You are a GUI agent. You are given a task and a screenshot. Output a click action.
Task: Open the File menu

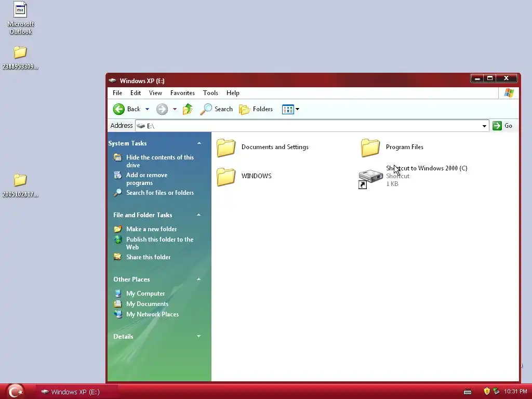point(117,93)
